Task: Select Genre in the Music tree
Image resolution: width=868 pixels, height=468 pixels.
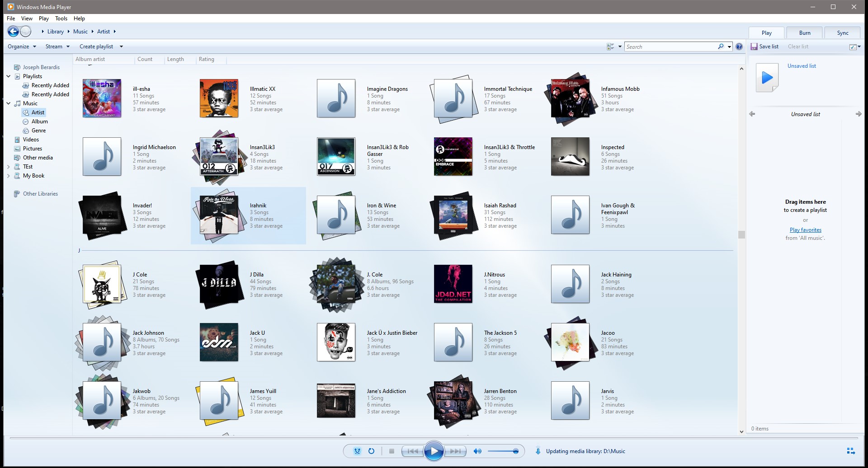Action: (x=38, y=131)
